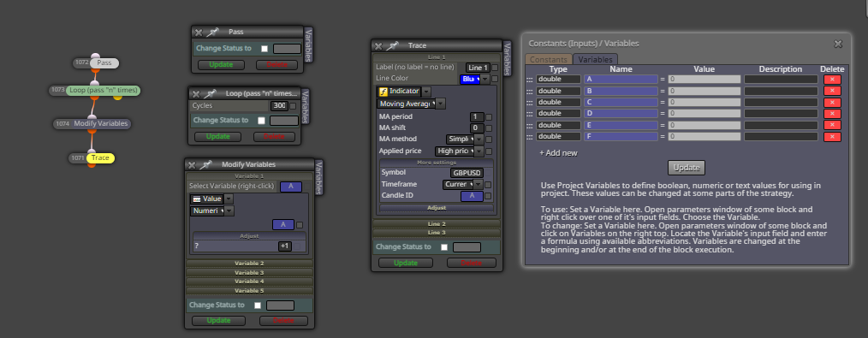Grab the drag handle of variable D row
Viewport: 868px width, 338px height.
click(x=530, y=114)
